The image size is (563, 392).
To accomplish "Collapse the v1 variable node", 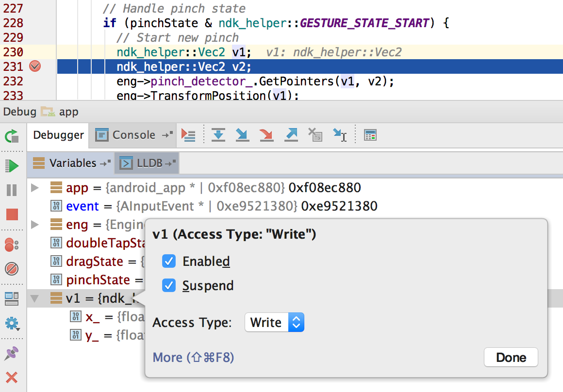I will pos(34,298).
